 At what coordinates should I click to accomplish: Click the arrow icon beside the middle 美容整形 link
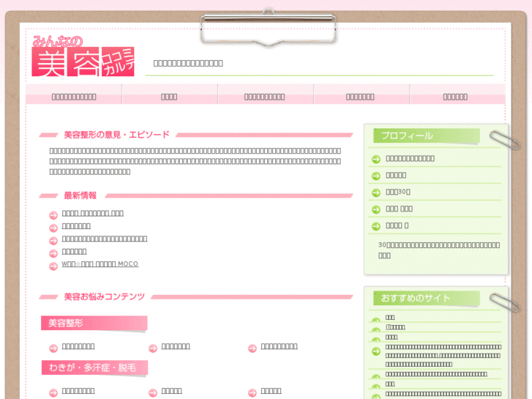tap(153, 348)
